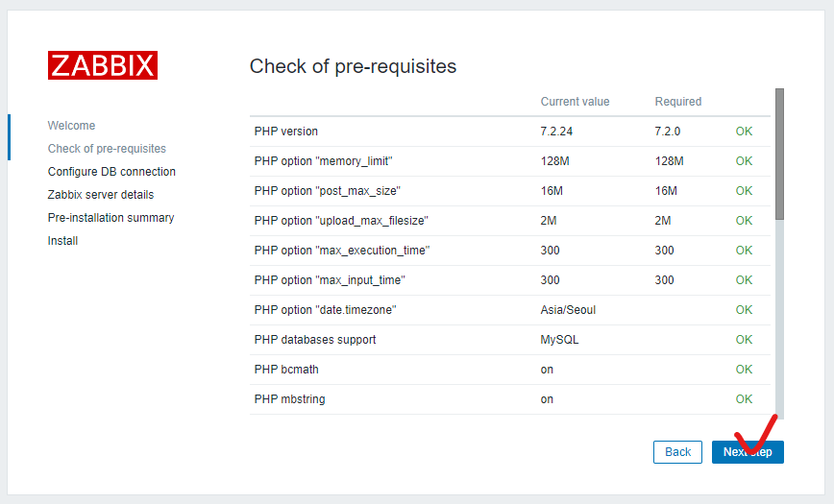Click the ZABBIX logo
The image size is (834, 504).
[103, 65]
